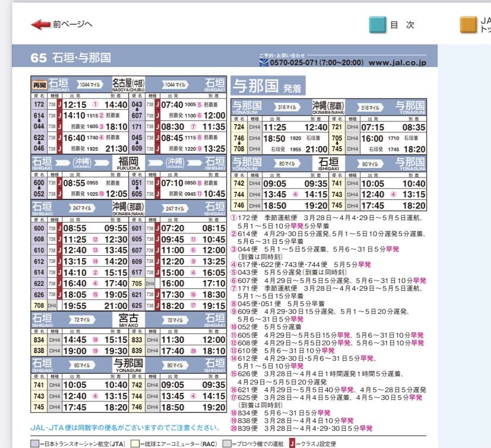The image size is (491, 448).
Task: Click the 18:05 departure of flight 626
Action: [75, 294]
